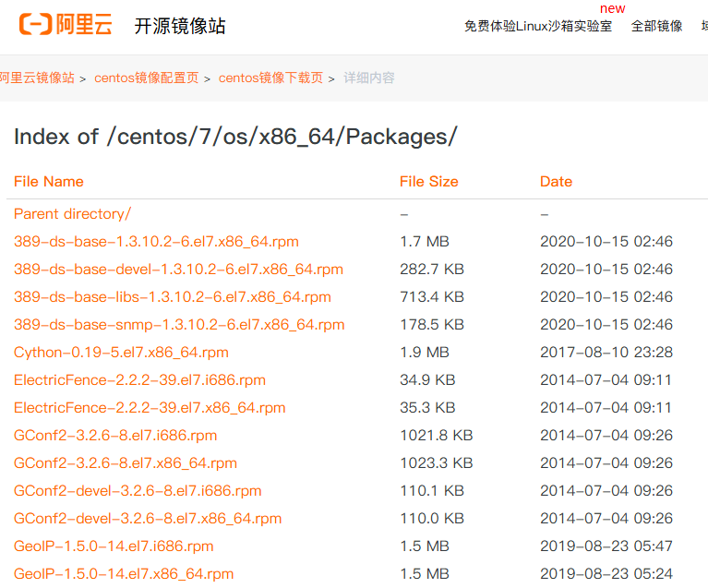Download 389-ds-base-1.3.10.2-6.el7.x86_64.rpm
Screen dimensions: 708x588
(x=156, y=241)
